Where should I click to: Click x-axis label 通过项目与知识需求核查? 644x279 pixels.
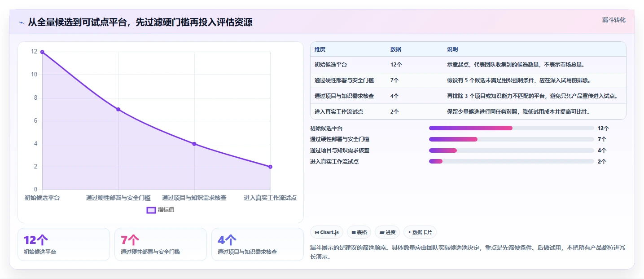[194, 198]
